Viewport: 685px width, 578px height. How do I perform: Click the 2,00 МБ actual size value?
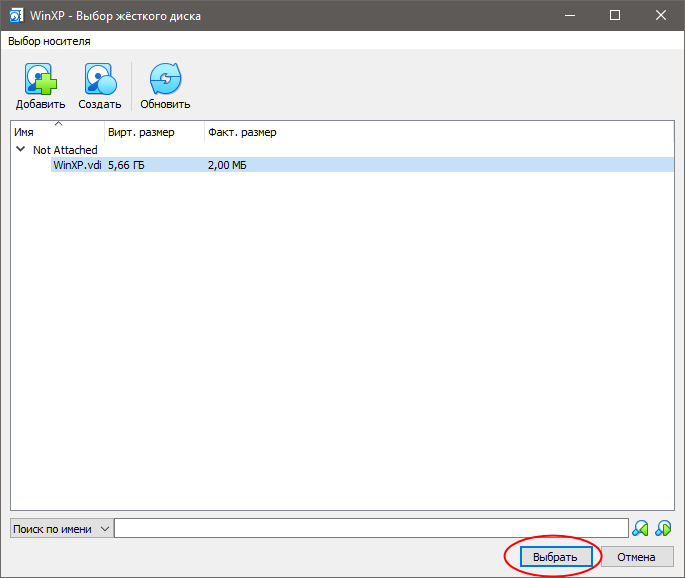tap(227, 165)
